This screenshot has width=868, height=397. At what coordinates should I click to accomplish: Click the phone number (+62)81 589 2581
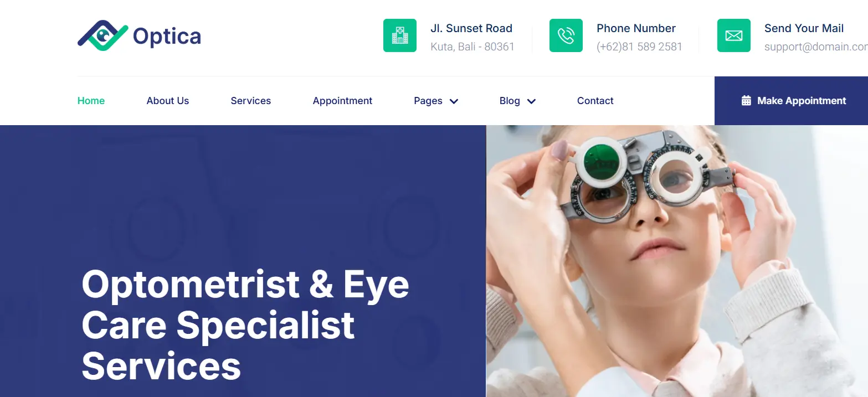click(x=639, y=47)
